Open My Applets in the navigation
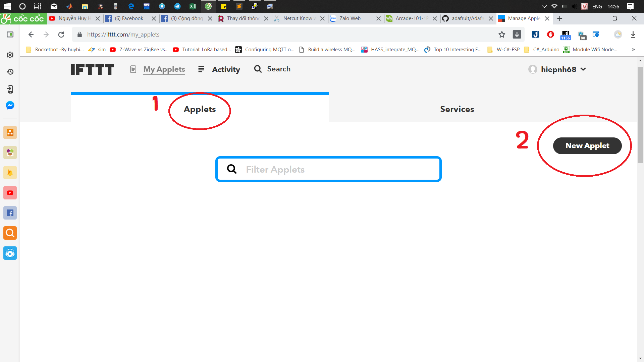This screenshot has height=362, width=644. pyautogui.click(x=164, y=69)
